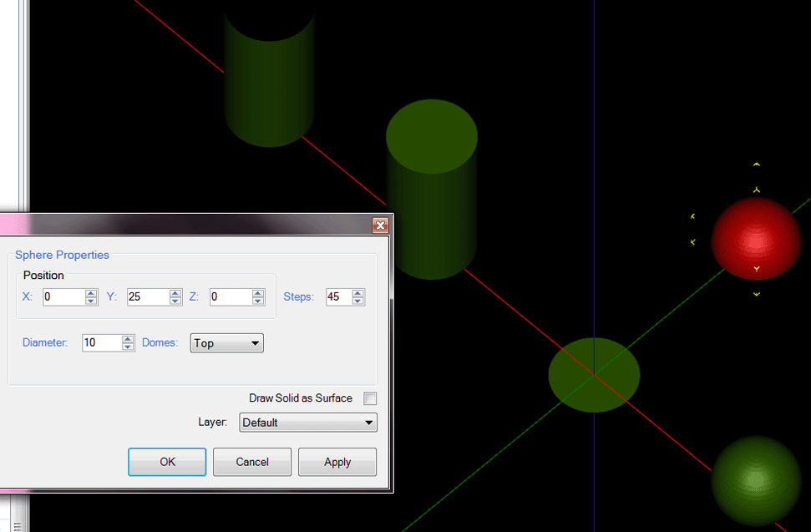The image size is (811, 532).
Task: Increase Steps value with up arrow
Action: [x=358, y=293]
